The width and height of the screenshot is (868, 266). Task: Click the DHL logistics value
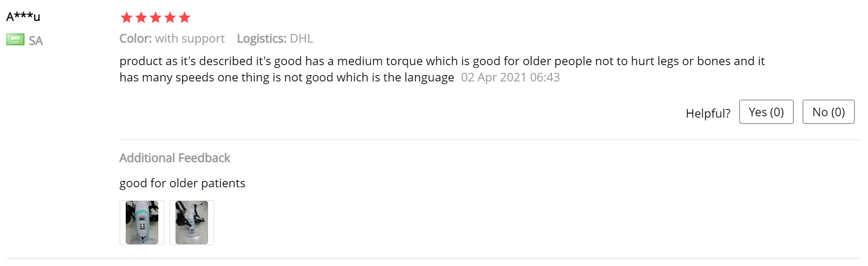click(x=301, y=38)
